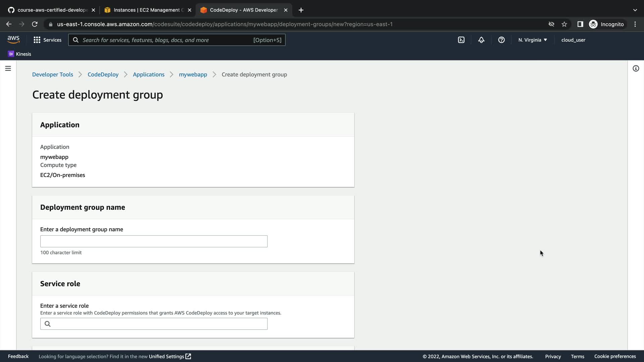Click the deployment group name field
This screenshot has width=644, height=362.
point(154,241)
